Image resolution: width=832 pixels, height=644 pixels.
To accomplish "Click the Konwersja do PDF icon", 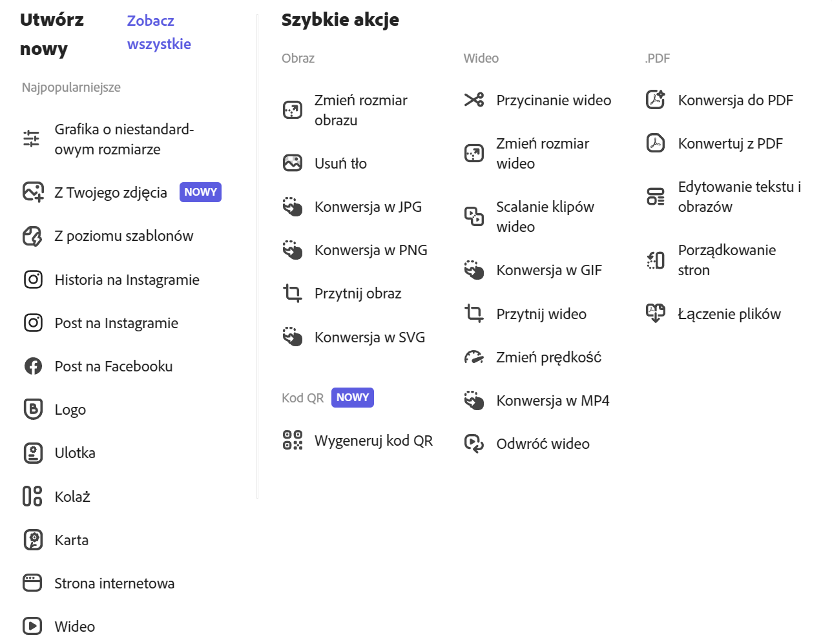I will (x=656, y=100).
